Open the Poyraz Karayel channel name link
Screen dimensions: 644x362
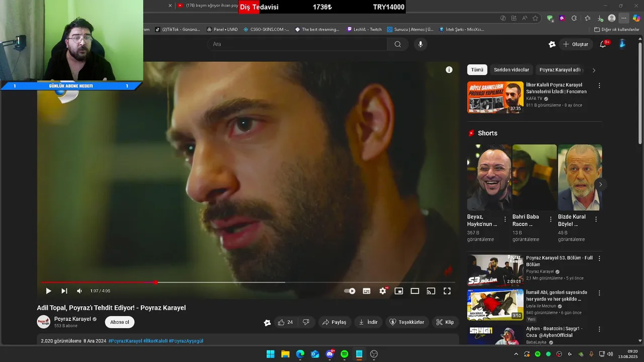[x=72, y=319]
